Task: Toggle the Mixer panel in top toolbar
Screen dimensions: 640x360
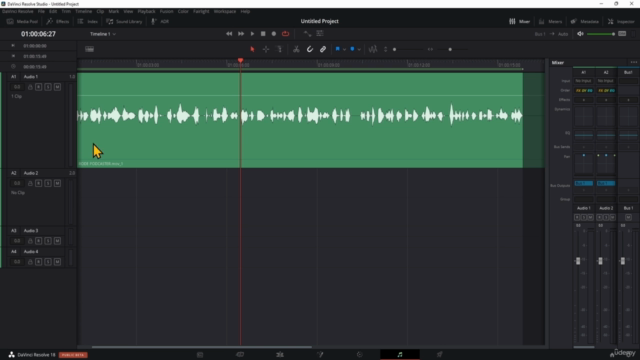Action: [519, 22]
